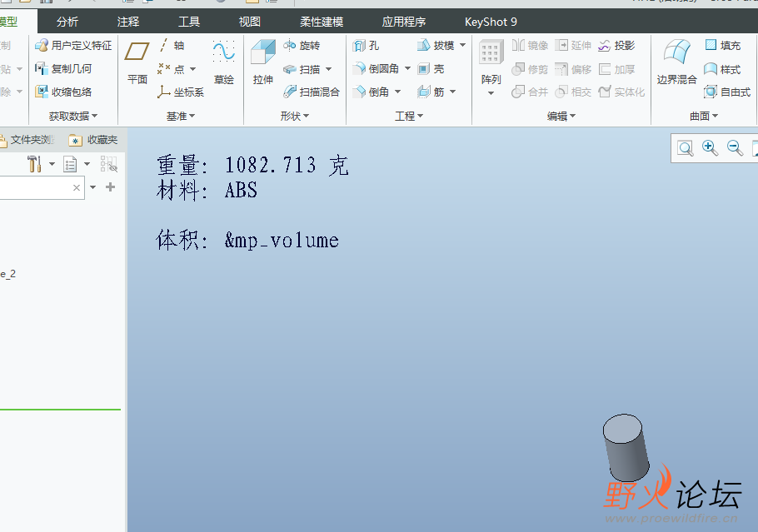Select the 拉伸 extrude tool
This screenshot has height=532, width=758.
click(x=263, y=62)
